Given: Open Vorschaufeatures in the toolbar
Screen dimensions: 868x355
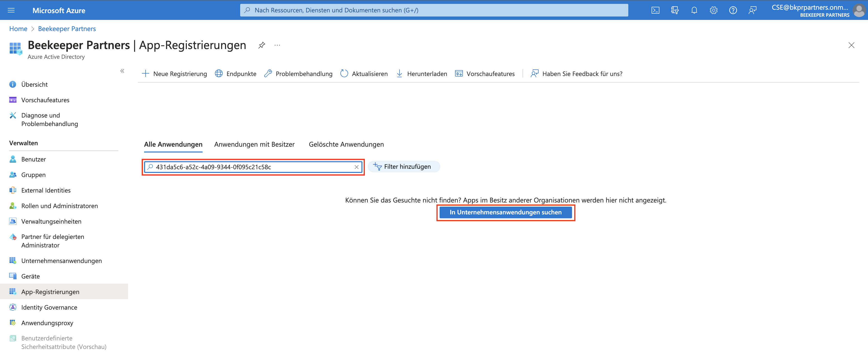Looking at the screenshot, I should click(485, 74).
